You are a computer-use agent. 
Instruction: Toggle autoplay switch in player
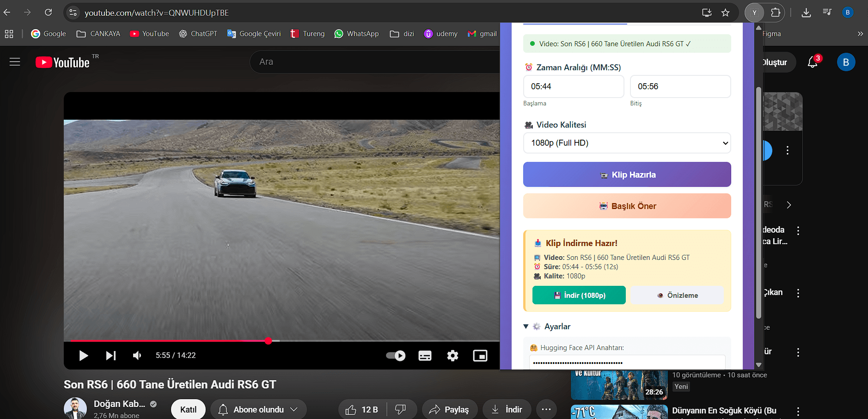click(x=396, y=356)
